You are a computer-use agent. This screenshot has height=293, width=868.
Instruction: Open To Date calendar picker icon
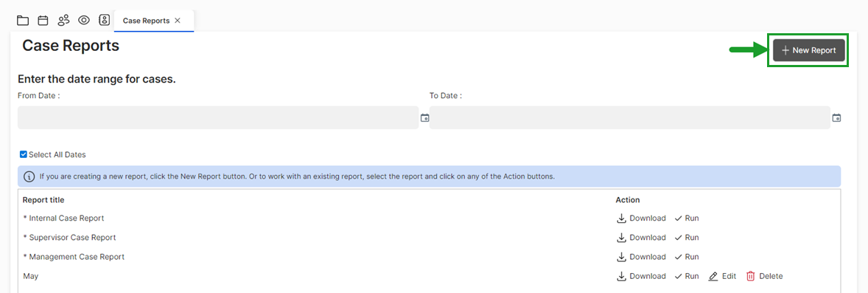click(837, 117)
